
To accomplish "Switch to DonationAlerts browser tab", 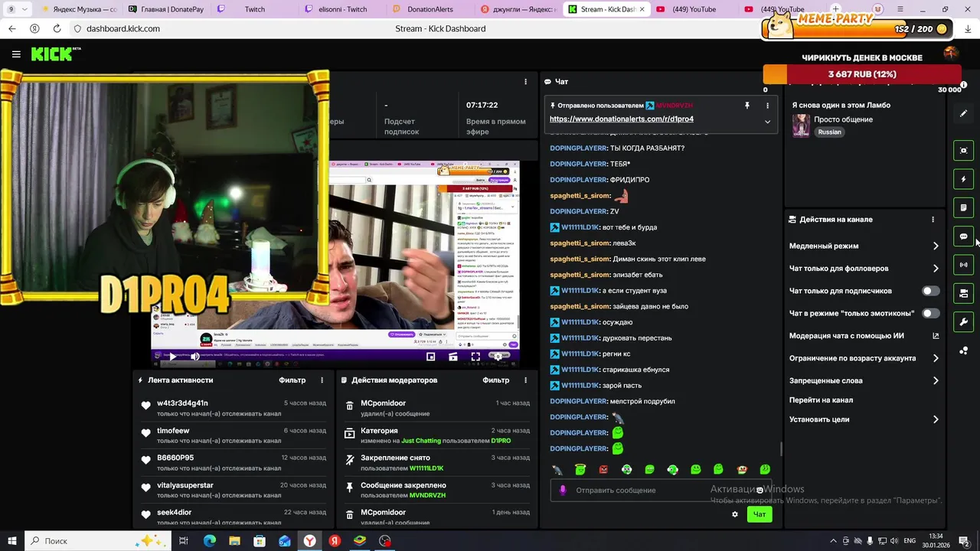I will (x=430, y=9).
